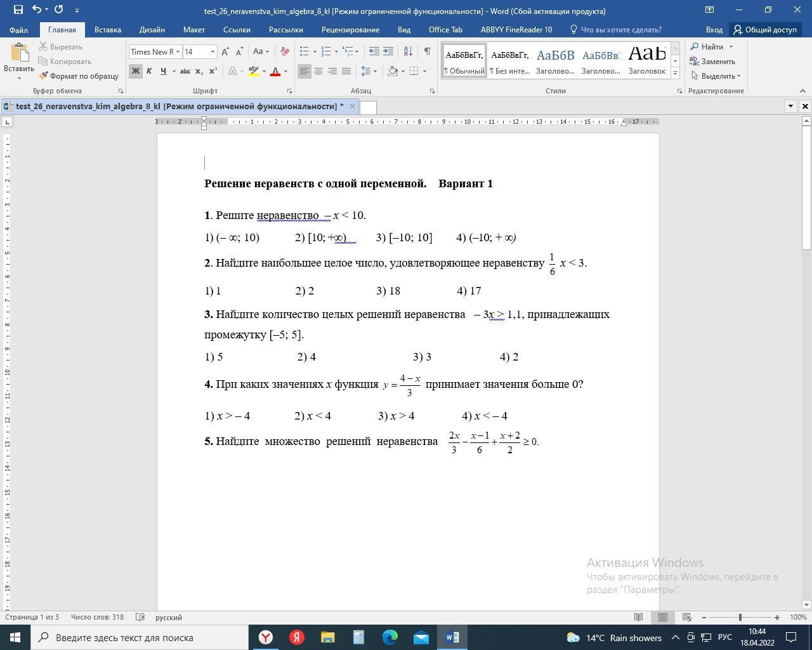Click the spelling check icon in status bar

tap(140, 617)
